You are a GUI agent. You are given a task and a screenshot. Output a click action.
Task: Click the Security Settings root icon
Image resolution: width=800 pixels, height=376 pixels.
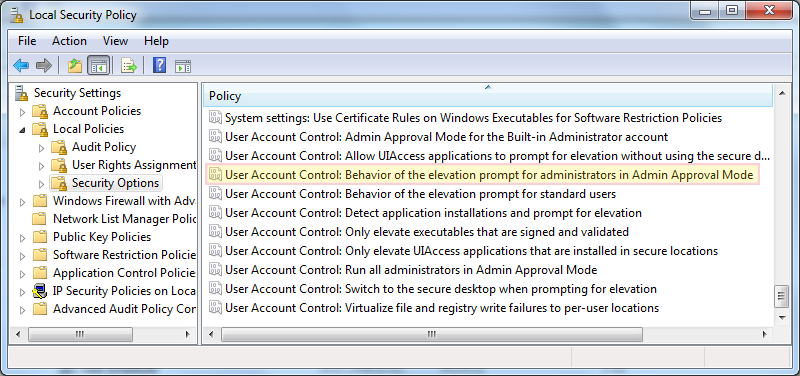(21, 93)
